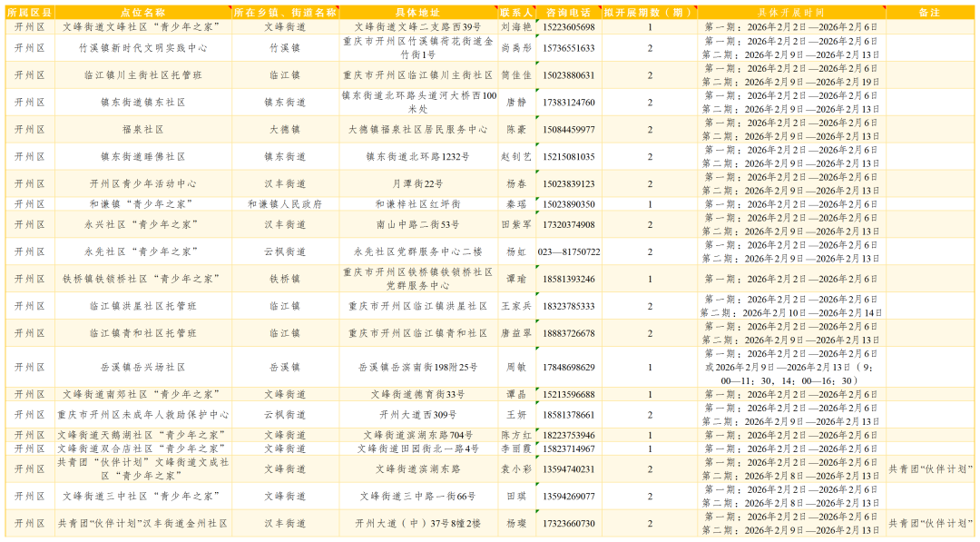Select the contact name 袁小彩
Screen dimensions: 980x542
point(516,468)
